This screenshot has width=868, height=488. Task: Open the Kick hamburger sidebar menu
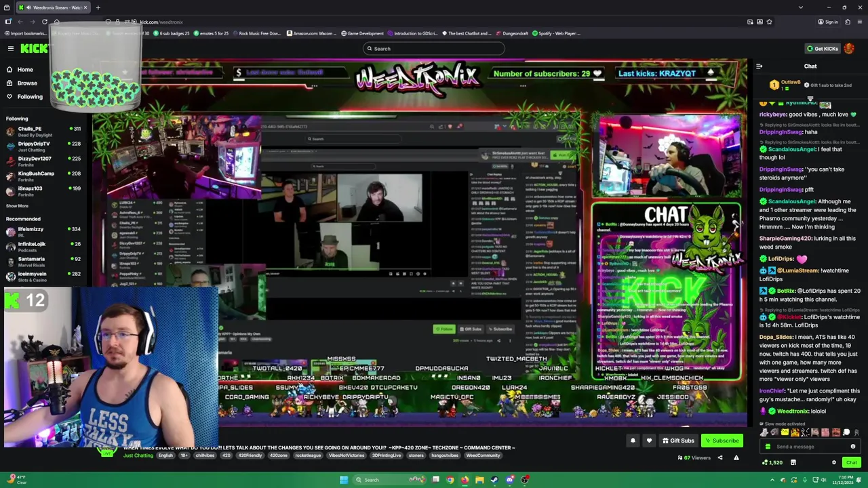pos(11,48)
